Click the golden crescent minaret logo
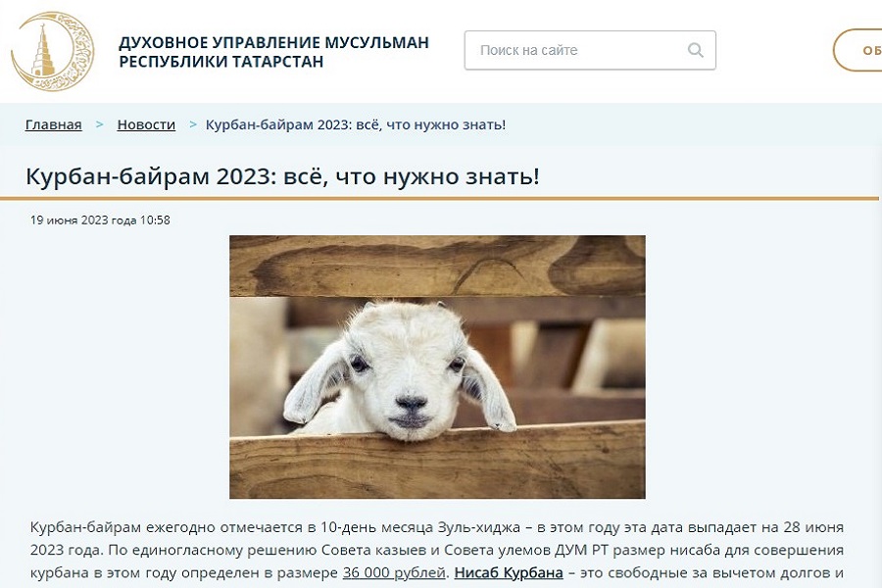 pyautogui.click(x=52, y=52)
